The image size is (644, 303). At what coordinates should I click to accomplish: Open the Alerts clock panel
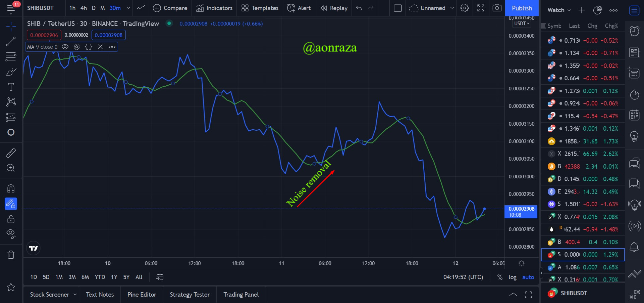coord(634,31)
